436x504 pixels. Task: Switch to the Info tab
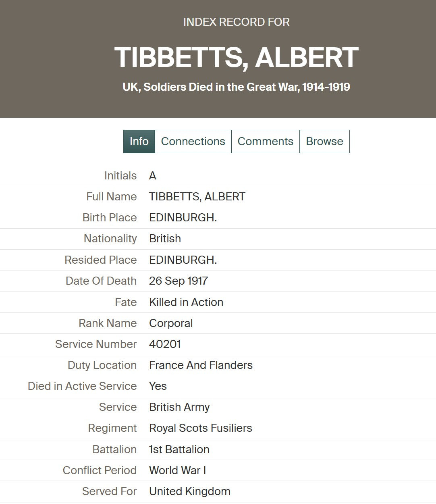[139, 142]
